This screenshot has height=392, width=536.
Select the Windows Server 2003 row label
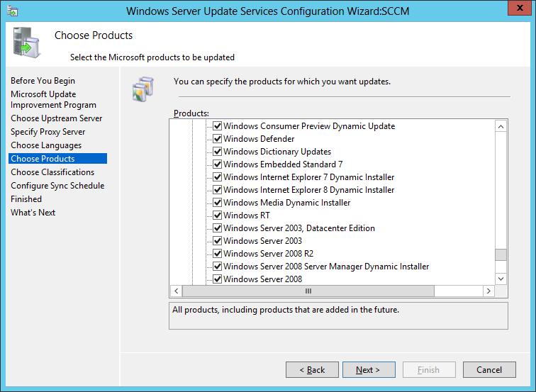click(x=262, y=241)
